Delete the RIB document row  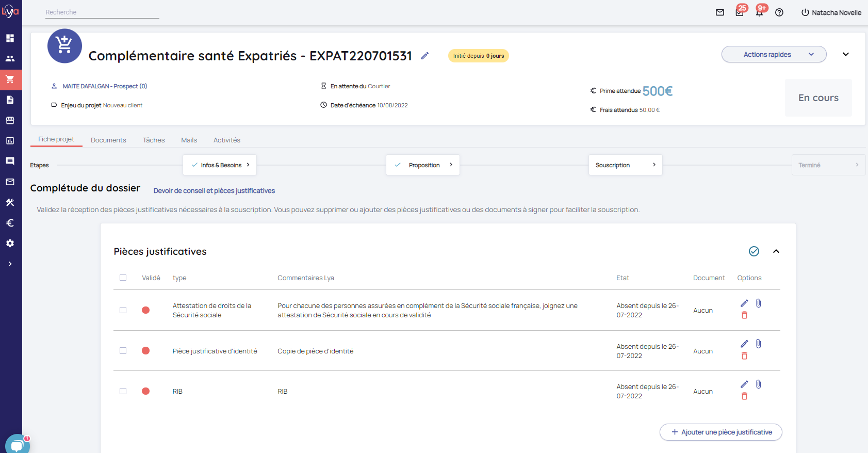(744, 396)
